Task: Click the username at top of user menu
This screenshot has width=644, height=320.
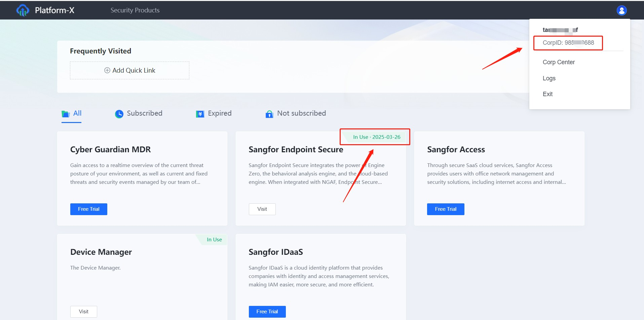Action: 560,30
